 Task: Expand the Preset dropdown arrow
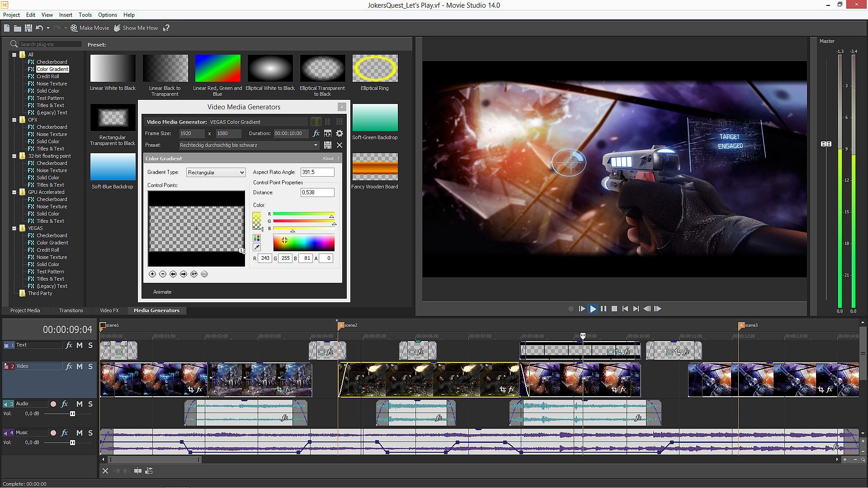(x=316, y=145)
